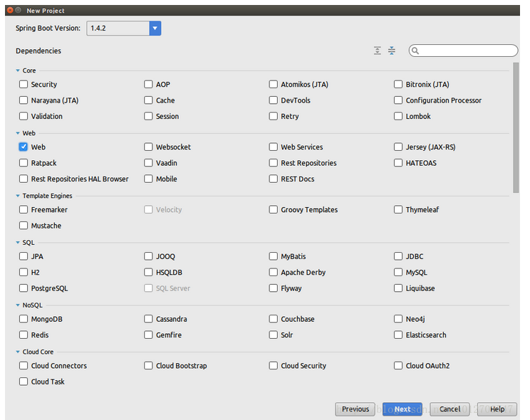Tick the Mustache checkbox
This screenshot has width=530, height=420.
pyautogui.click(x=24, y=226)
